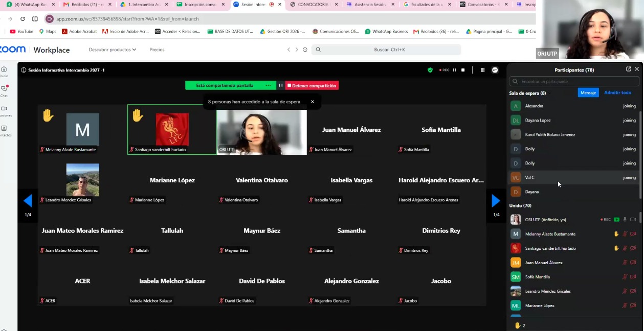Click Admitir todo to admit everyone
Viewport: 644px width, 331px height.
pyautogui.click(x=617, y=92)
